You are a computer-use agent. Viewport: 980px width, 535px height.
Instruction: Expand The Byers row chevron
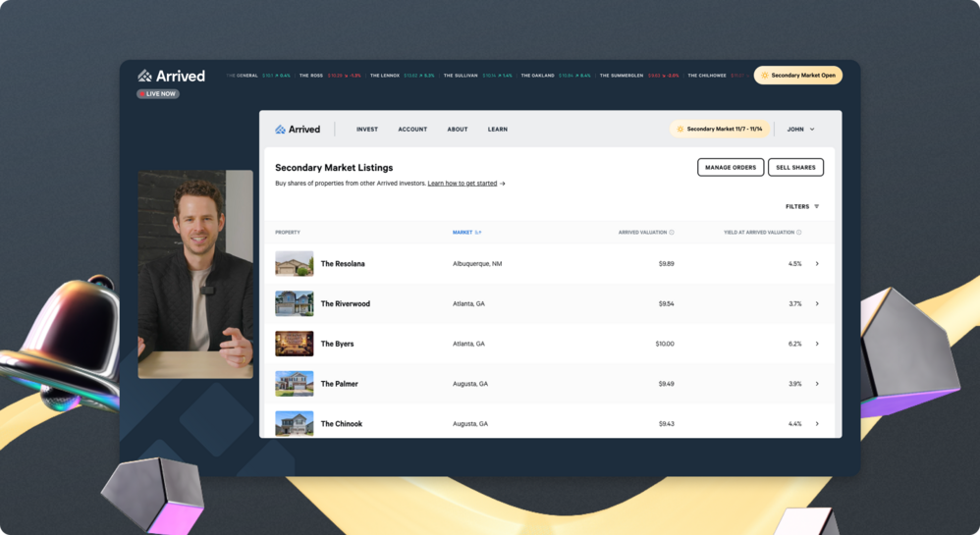coord(817,344)
